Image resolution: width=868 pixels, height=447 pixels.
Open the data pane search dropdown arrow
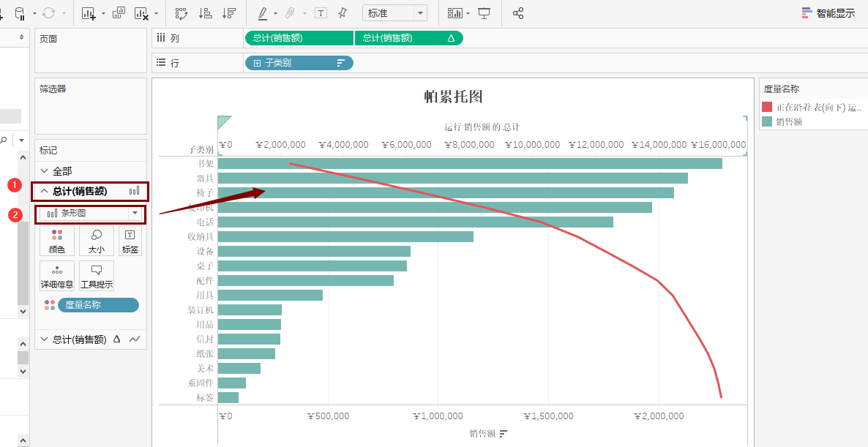pos(21,140)
